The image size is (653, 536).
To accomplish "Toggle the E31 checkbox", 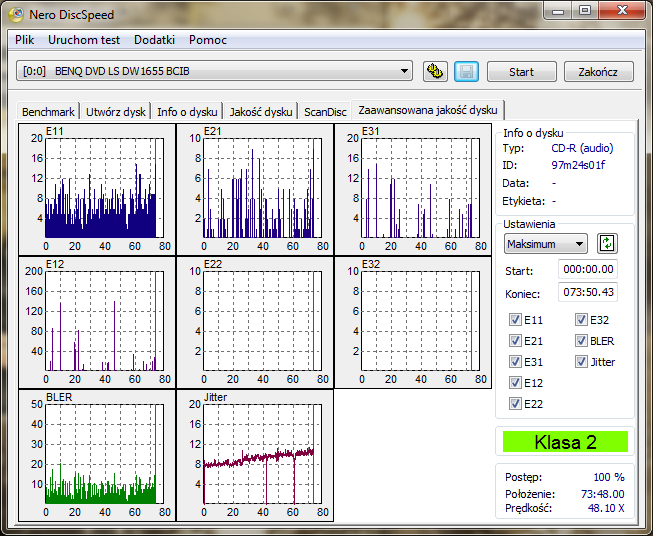I will click(x=515, y=361).
